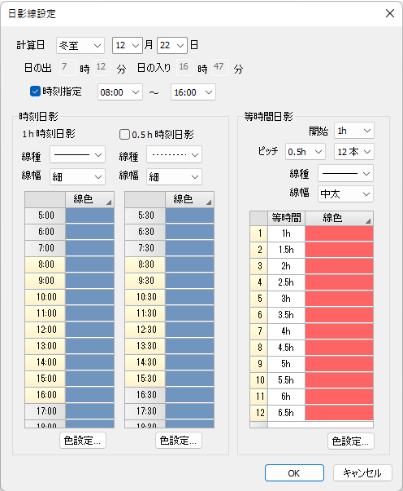Select the 16:30 row header
Screen dimensions: 403x491
(x=145, y=395)
